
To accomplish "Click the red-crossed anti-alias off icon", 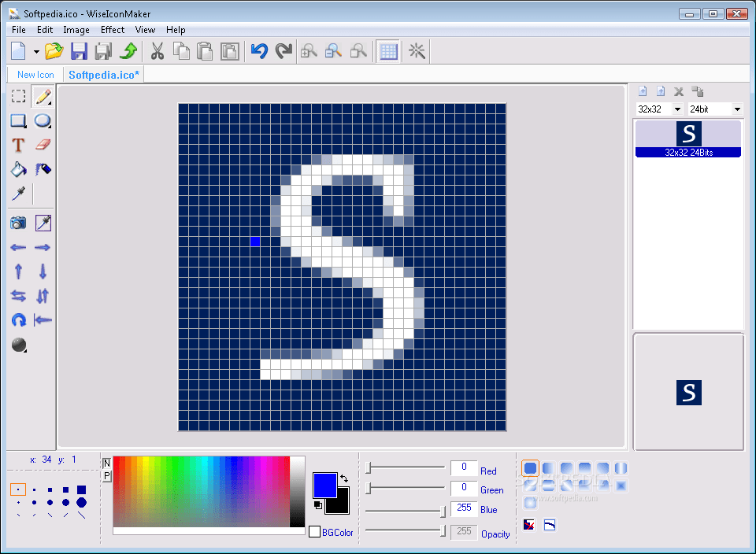I will coord(529,525).
